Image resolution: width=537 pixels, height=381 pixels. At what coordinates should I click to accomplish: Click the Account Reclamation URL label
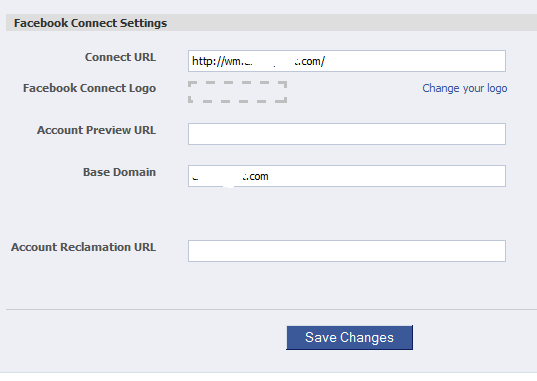click(83, 247)
